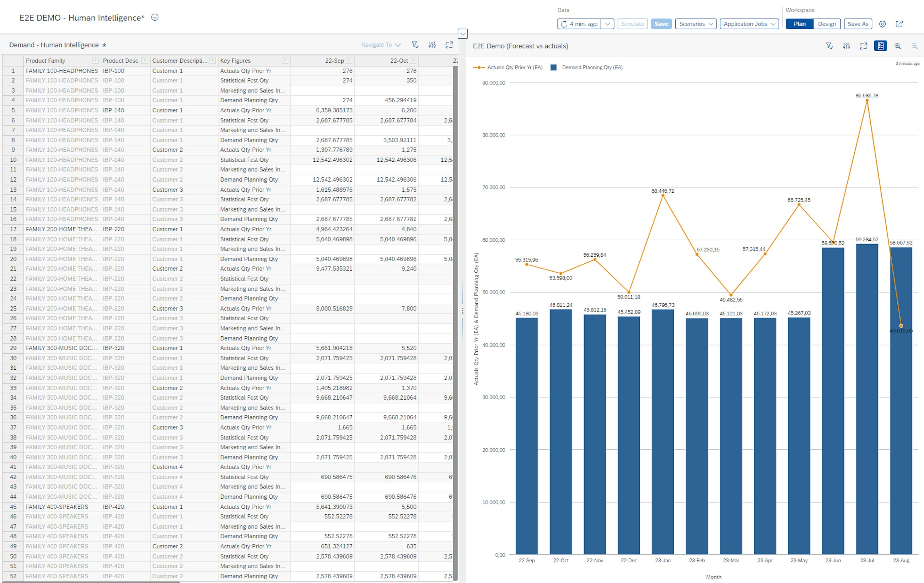Click the expand chart to fullscreen icon
Image resolution: width=924 pixels, height=583 pixels.
point(864,46)
